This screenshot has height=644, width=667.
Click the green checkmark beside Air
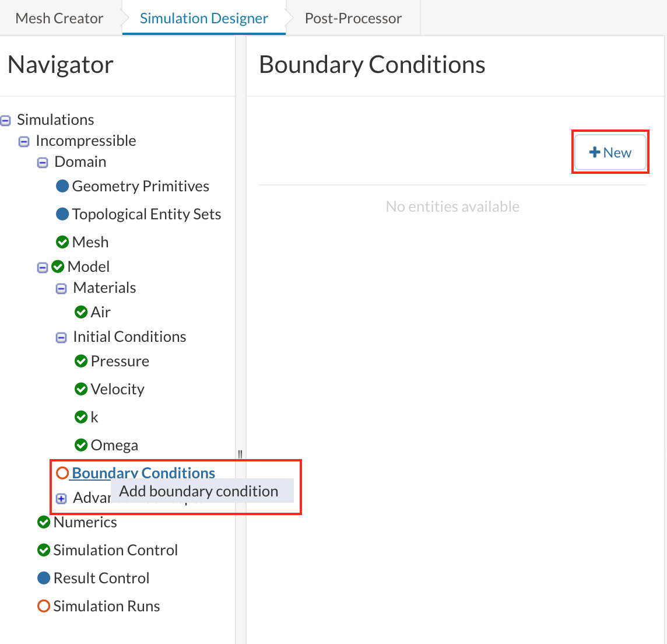click(81, 312)
